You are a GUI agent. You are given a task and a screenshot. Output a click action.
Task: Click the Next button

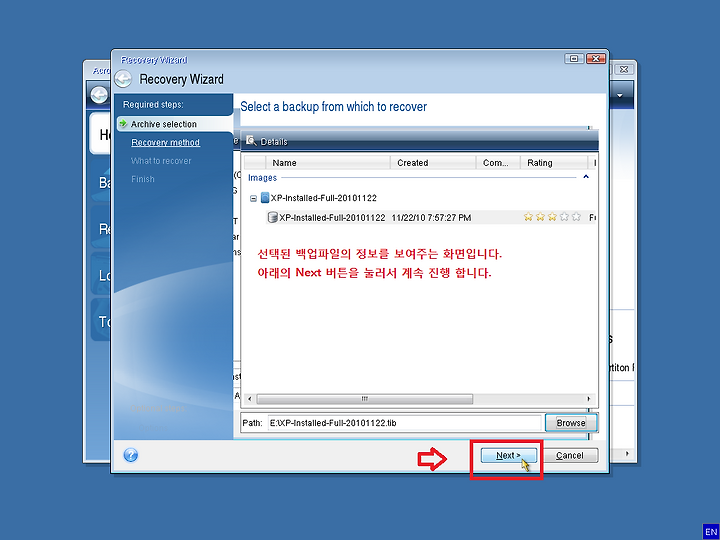(x=509, y=456)
